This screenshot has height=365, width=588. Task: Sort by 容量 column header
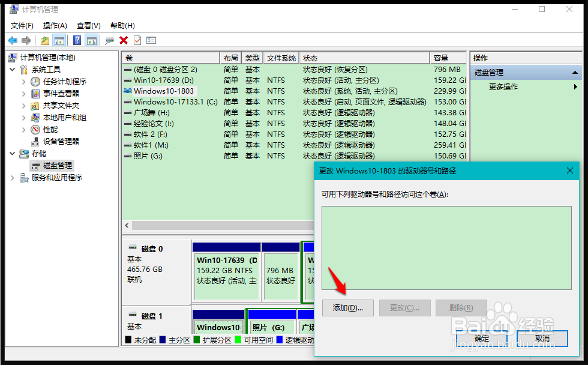pos(448,58)
